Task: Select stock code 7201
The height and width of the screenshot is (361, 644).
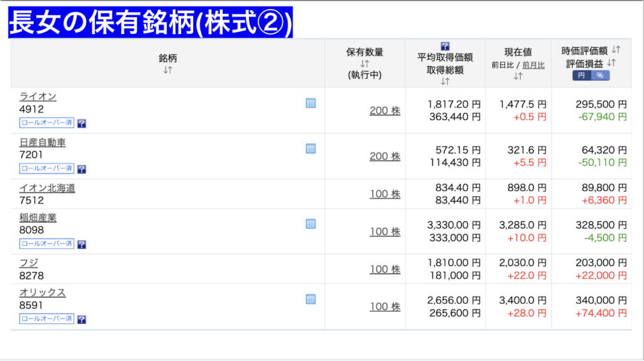Action: (31, 155)
